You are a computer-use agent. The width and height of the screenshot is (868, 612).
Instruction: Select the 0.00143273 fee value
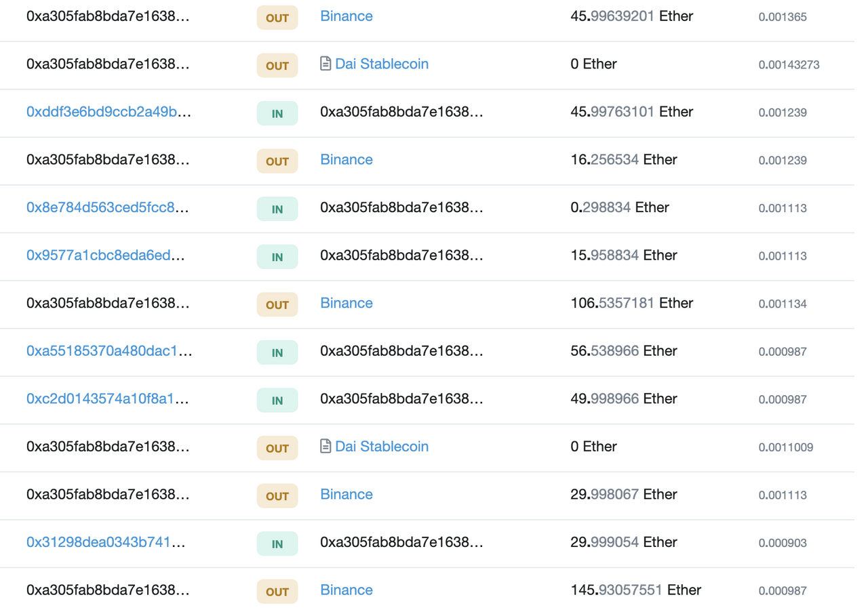click(789, 65)
